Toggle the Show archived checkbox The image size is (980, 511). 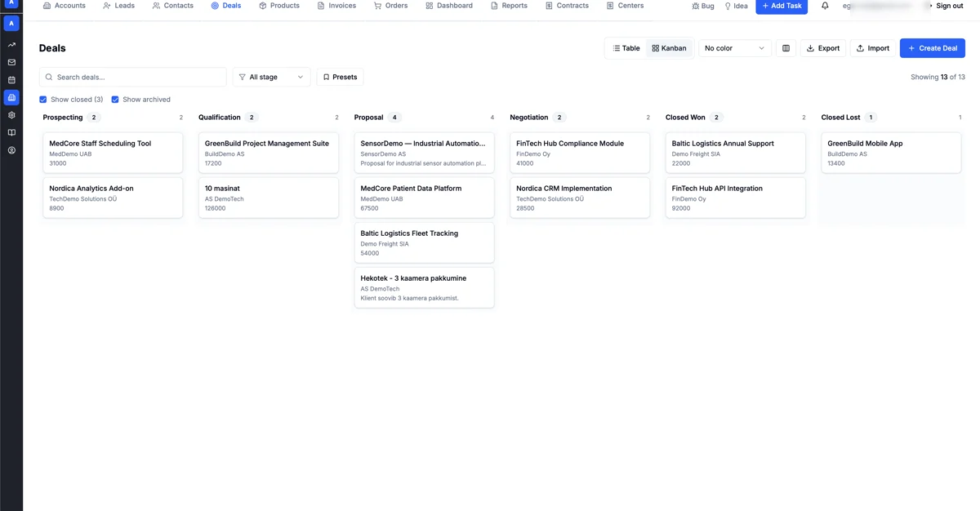[x=115, y=100]
